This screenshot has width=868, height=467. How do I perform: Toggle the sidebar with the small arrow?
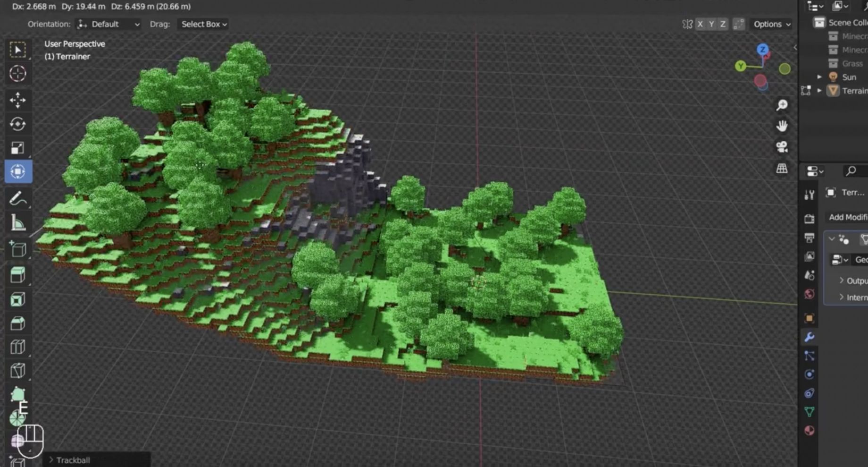795,47
